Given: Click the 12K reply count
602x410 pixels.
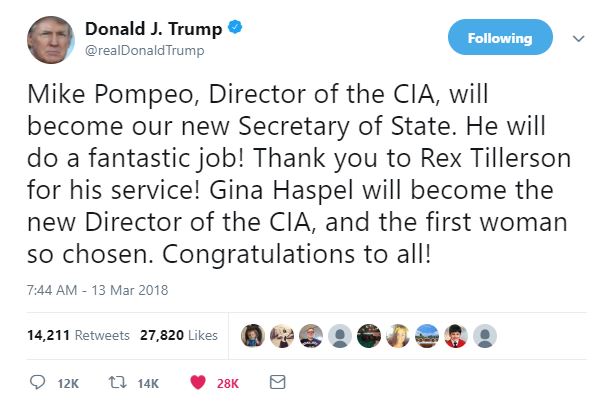Looking at the screenshot, I should coord(69,383).
